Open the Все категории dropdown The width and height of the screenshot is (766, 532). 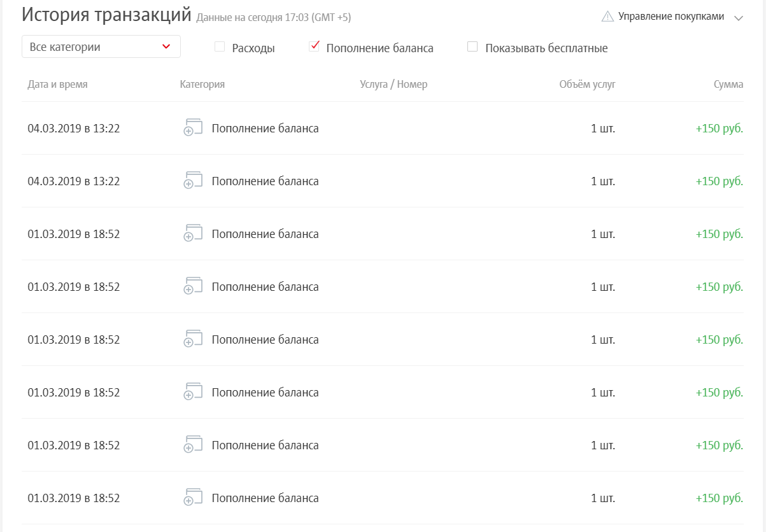coord(101,46)
